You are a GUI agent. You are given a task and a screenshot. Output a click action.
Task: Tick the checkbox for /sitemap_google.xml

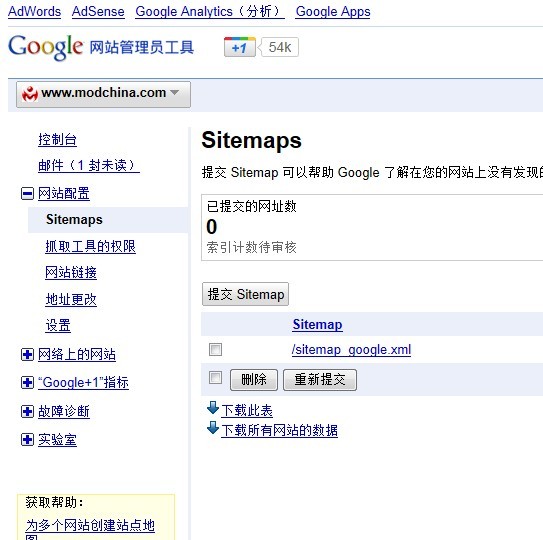pos(215,349)
